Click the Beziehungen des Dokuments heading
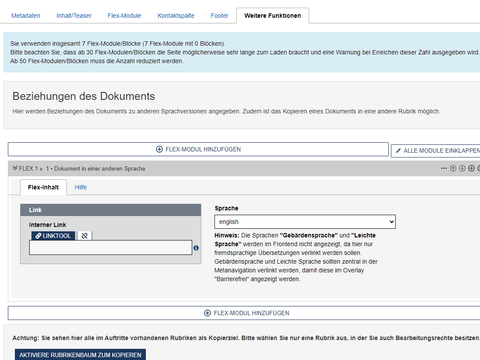This screenshot has height=360, width=480. pos(84,96)
